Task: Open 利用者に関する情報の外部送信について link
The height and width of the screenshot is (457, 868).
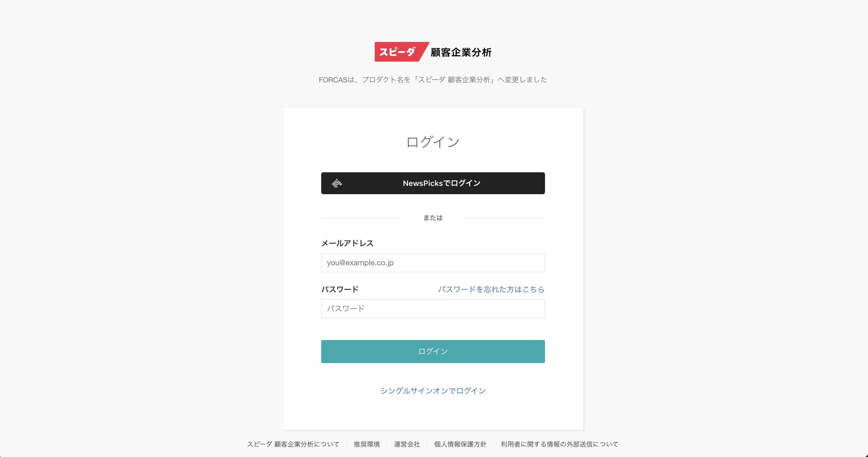Action: pyautogui.click(x=559, y=444)
